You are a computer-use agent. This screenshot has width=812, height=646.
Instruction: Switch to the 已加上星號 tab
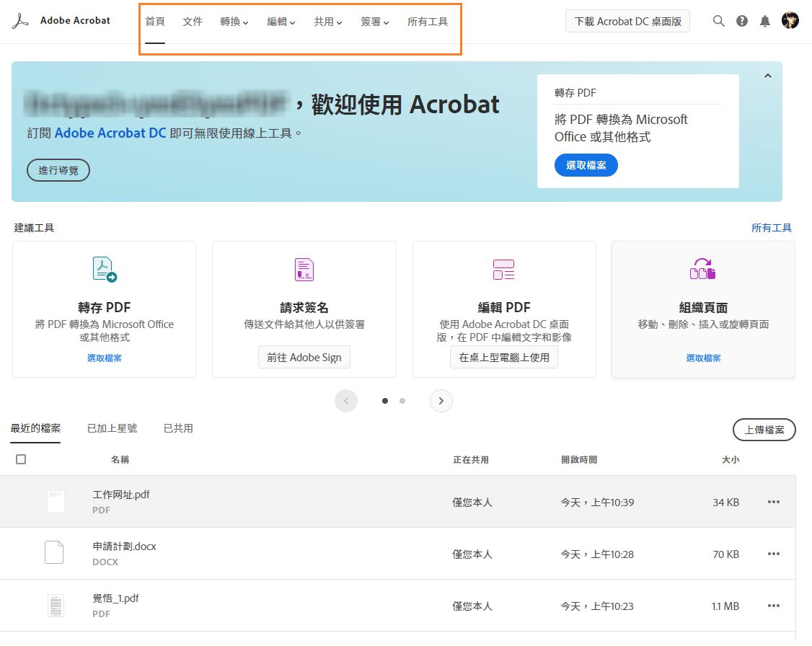(x=112, y=428)
